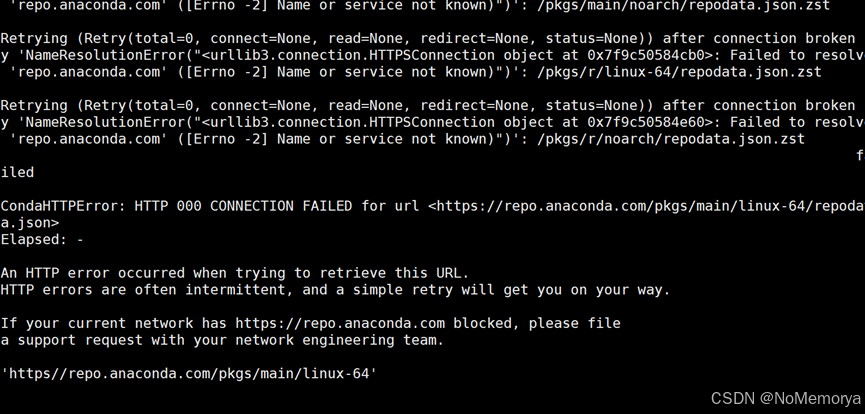The width and height of the screenshot is (865, 414).
Task: Click 'HTTP 000 CONNECTION FAILED' text
Action: (243, 206)
